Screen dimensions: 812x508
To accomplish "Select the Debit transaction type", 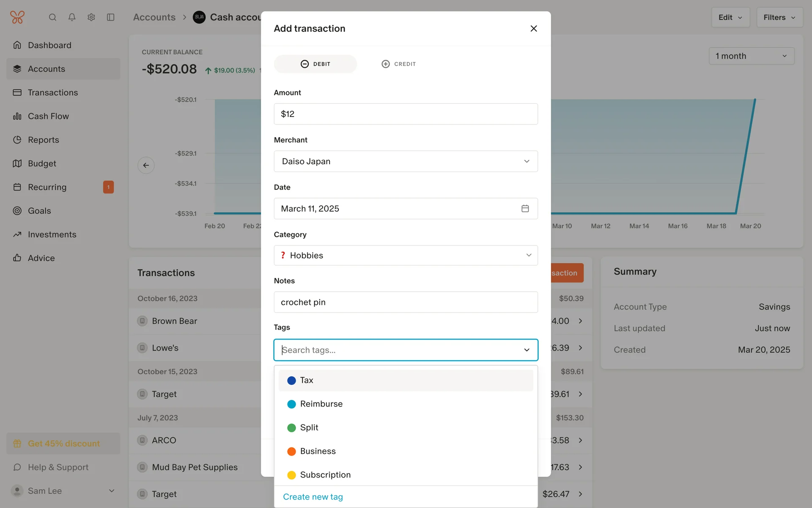I will tap(315, 64).
